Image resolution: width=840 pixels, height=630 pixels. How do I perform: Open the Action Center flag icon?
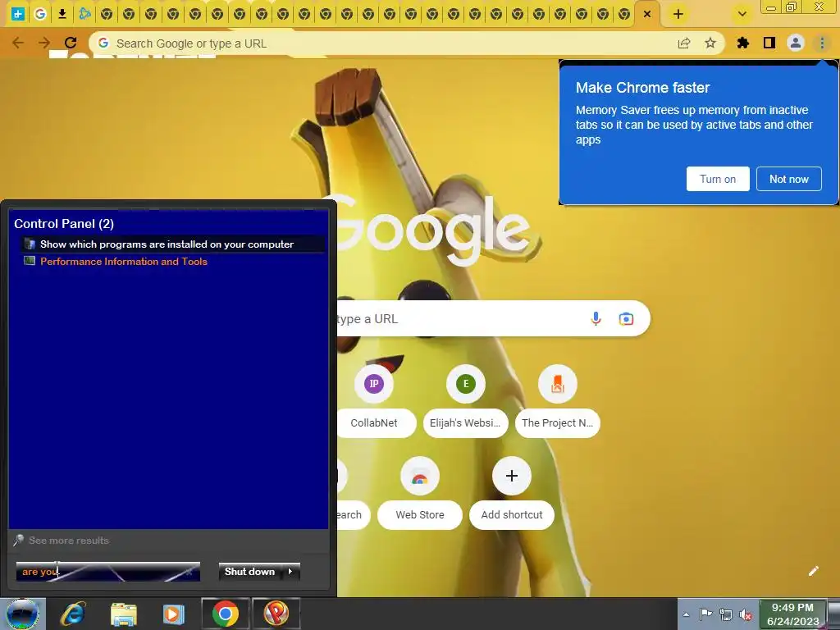(705, 614)
